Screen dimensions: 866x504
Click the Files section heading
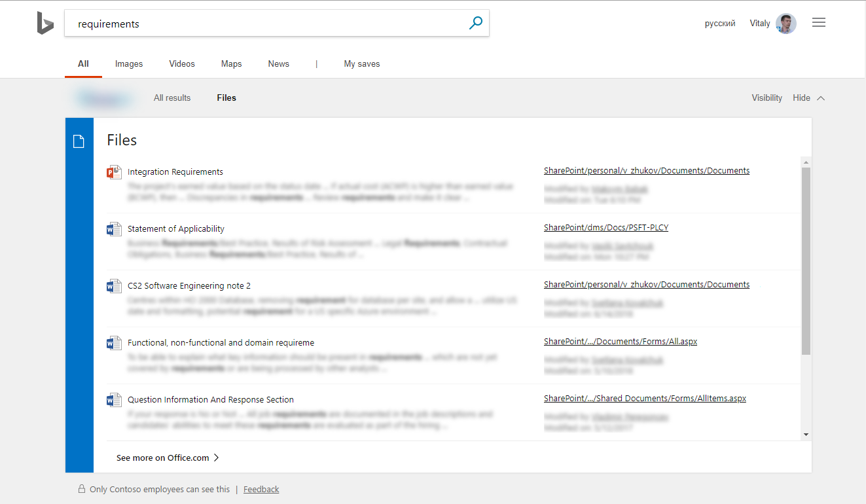pos(122,140)
